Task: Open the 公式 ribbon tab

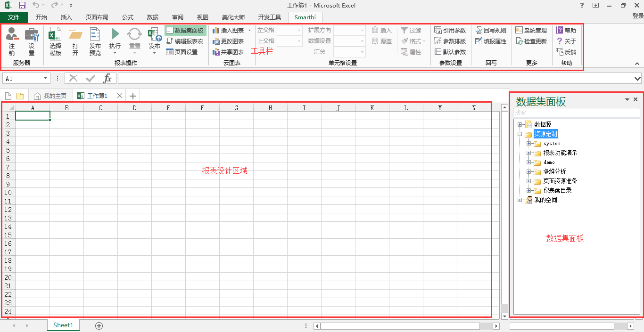Action: coord(128,17)
